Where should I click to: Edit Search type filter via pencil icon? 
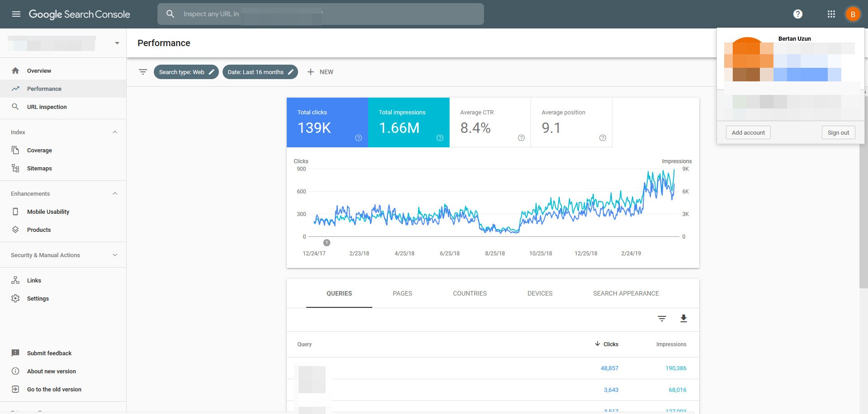point(211,72)
